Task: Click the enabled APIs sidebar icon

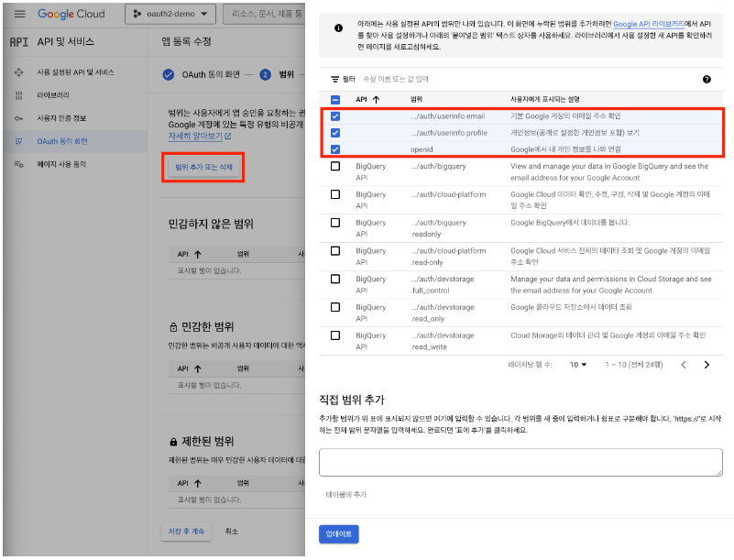Action: click(x=18, y=72)
